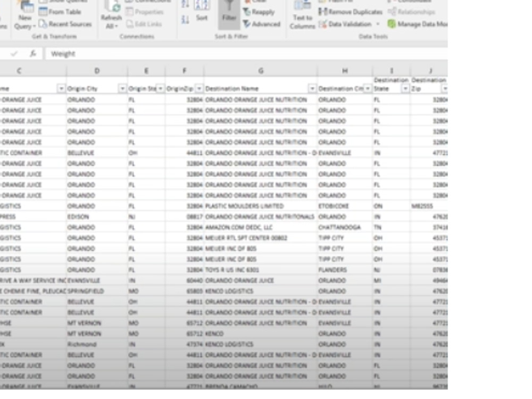Select column I header

(392, 71)
